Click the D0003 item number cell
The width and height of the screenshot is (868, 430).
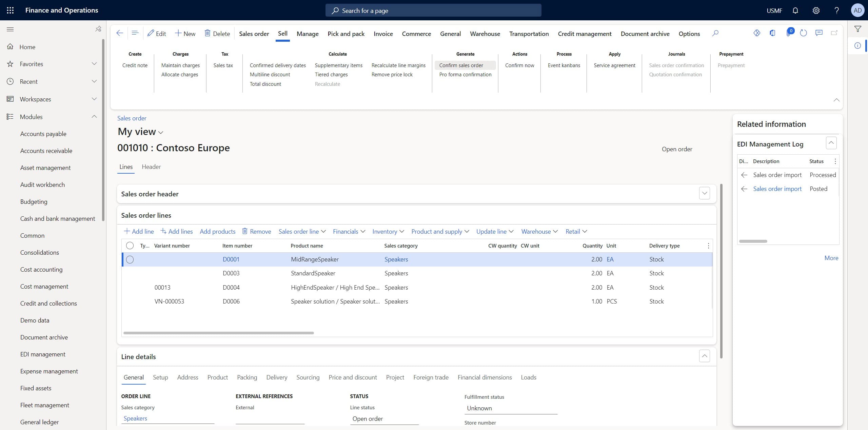[231, 273]
